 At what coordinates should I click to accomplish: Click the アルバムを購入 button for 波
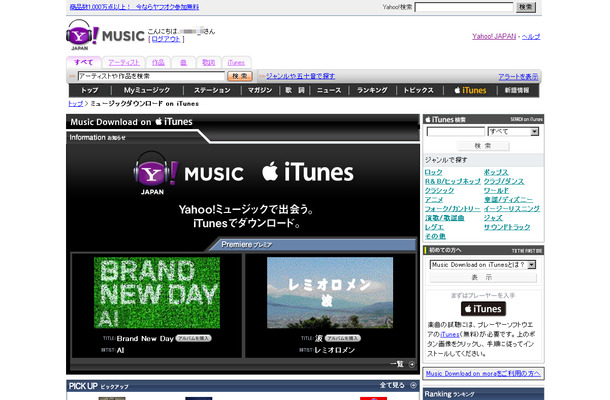coord(343,338)
